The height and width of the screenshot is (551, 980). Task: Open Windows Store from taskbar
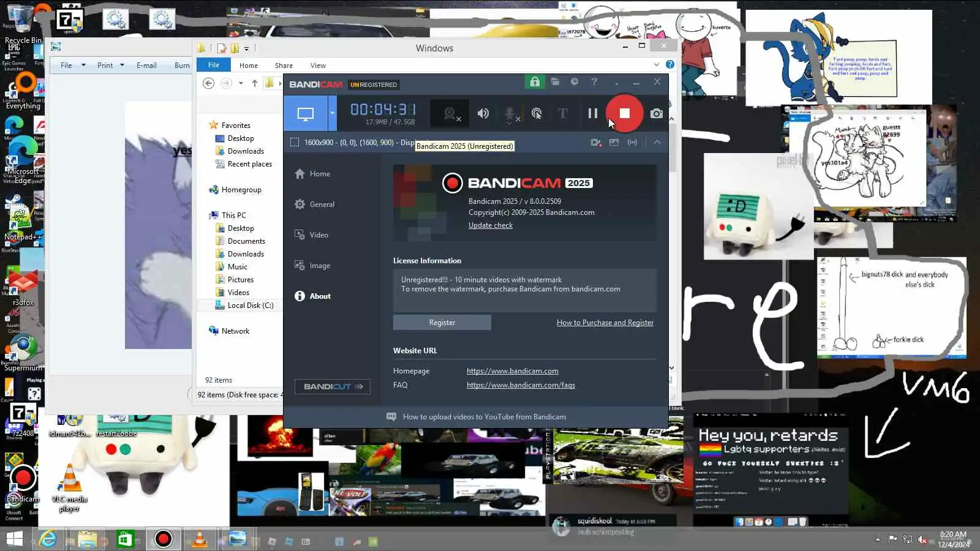125,539
